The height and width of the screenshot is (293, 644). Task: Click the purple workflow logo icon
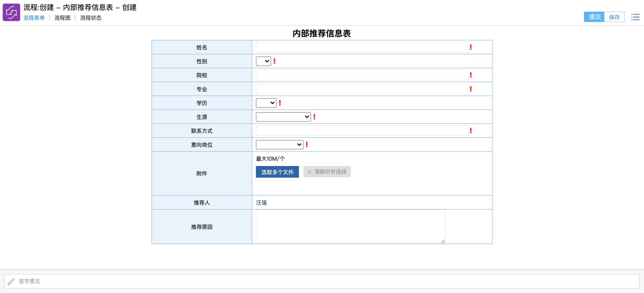11,12
